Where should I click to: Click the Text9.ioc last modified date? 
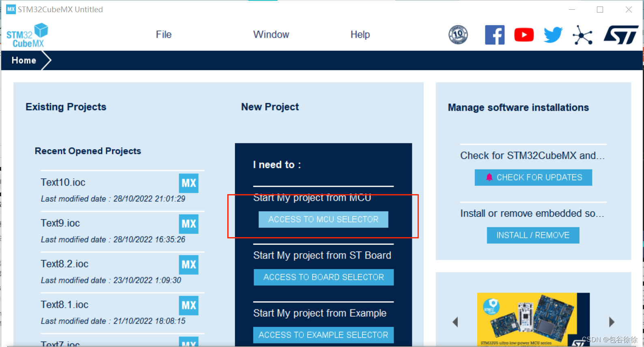click(113, 240)
